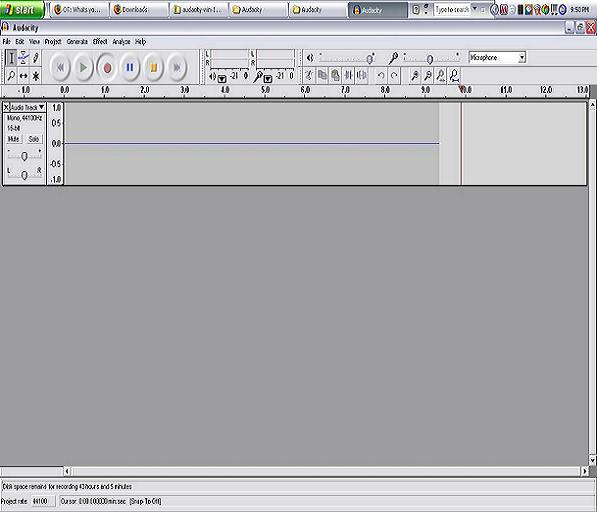
Task: Click the Type to search field
Action: (x=452, y=10)
